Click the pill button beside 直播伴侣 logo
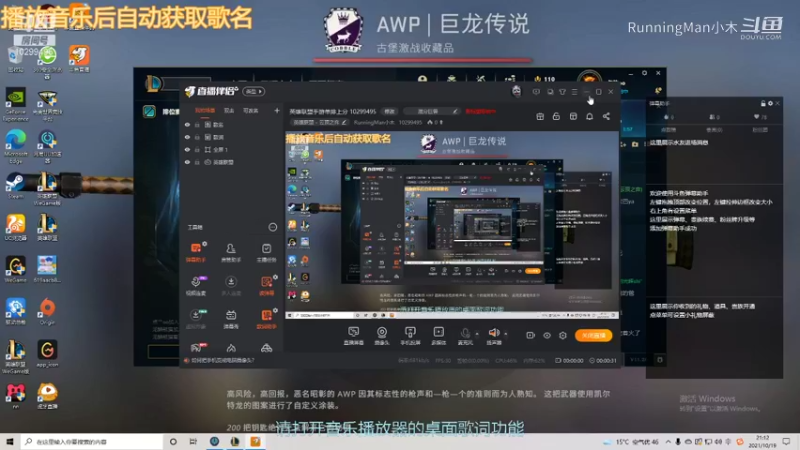 (254, 91)
